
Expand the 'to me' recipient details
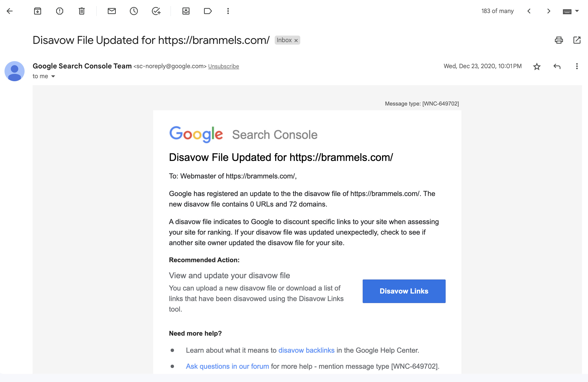53,76
